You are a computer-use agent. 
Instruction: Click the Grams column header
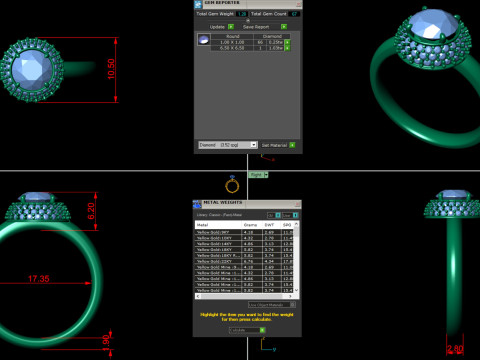tap(252, 225)
